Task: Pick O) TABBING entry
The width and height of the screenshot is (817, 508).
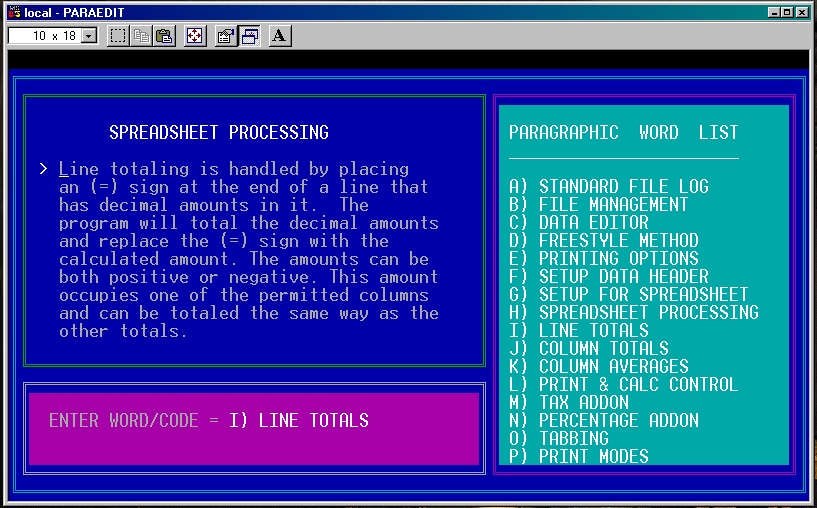Action: coord(559,438)
